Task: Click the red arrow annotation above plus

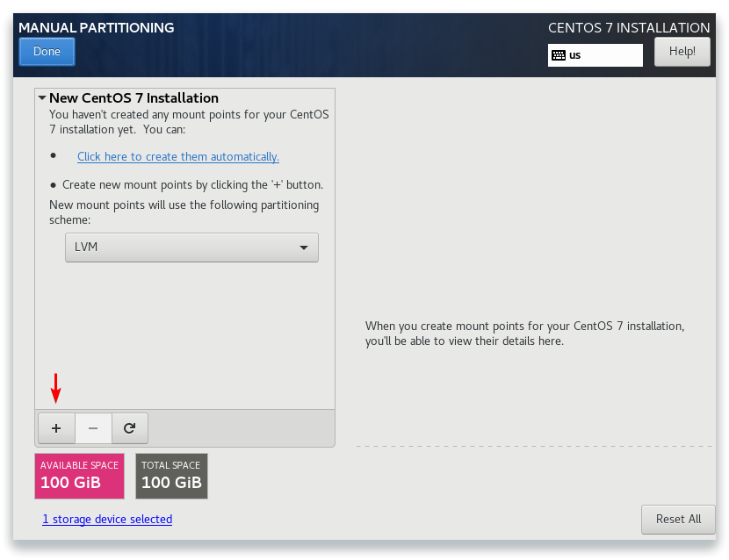Action: point(56,388)
